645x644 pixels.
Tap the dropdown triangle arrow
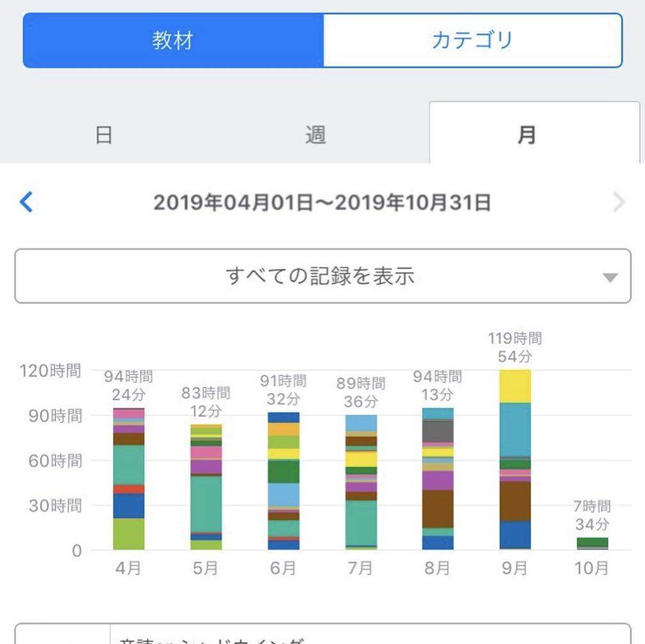[610, 278]
